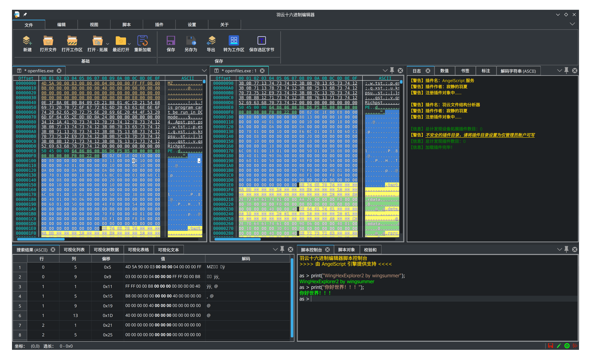Pin the 日志 log panel
The image size is (591, 364).
tap(566, 70)
